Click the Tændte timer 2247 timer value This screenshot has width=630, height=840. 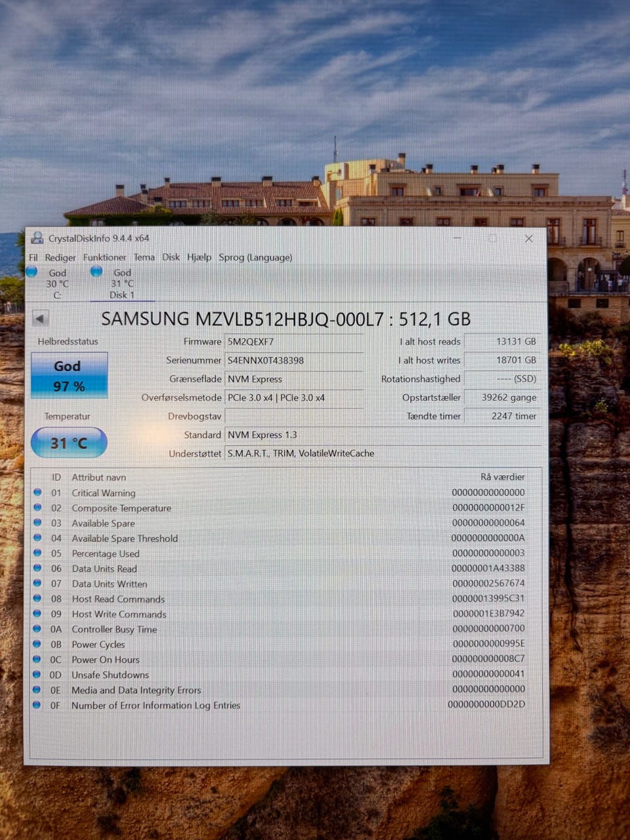click(503, 416)
